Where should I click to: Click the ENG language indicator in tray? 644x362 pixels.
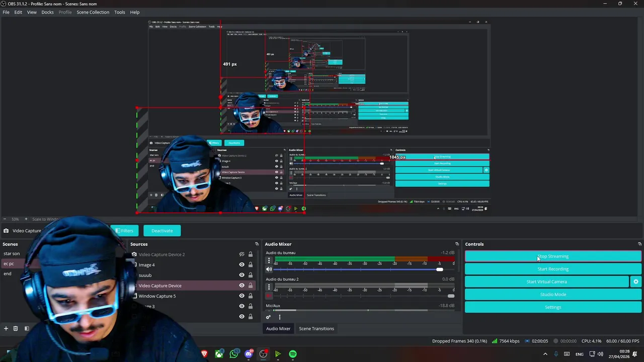coord(580,354)
